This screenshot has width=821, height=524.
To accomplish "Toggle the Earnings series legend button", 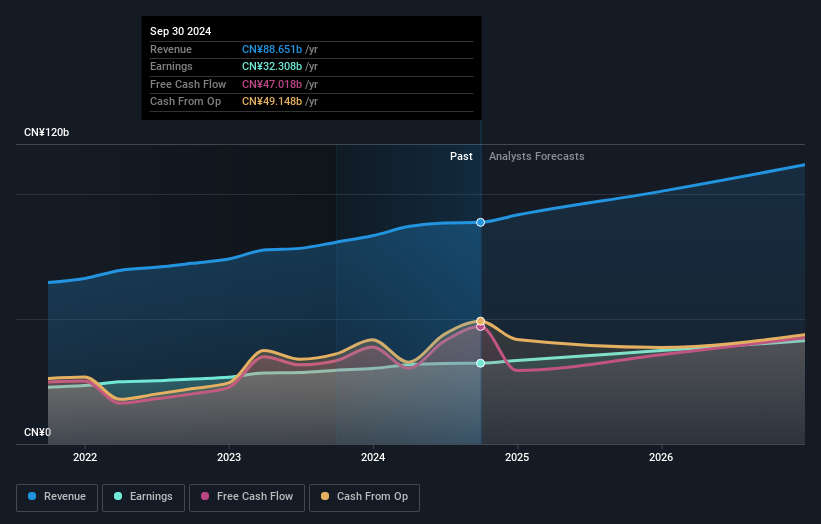I will 143,497.
